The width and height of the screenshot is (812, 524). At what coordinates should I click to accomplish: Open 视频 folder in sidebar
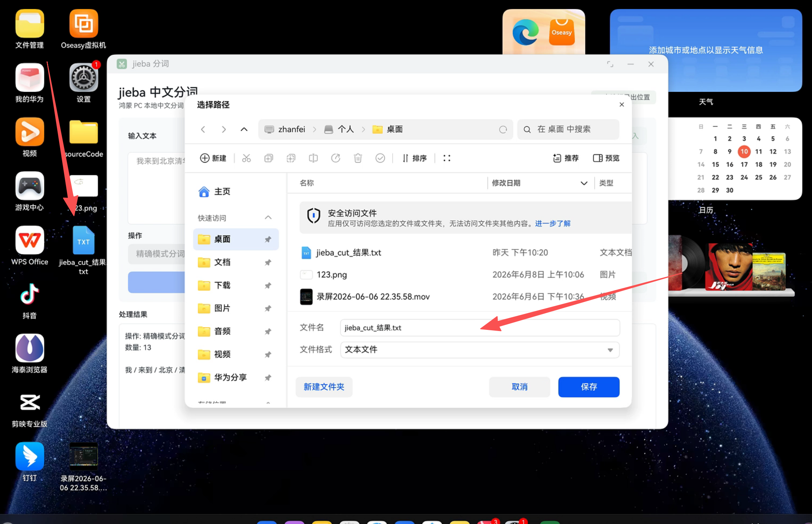click(236, 354)
